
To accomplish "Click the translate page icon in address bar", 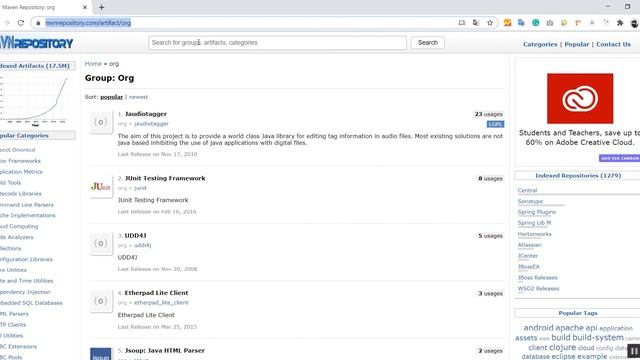I will pos(476,23).
